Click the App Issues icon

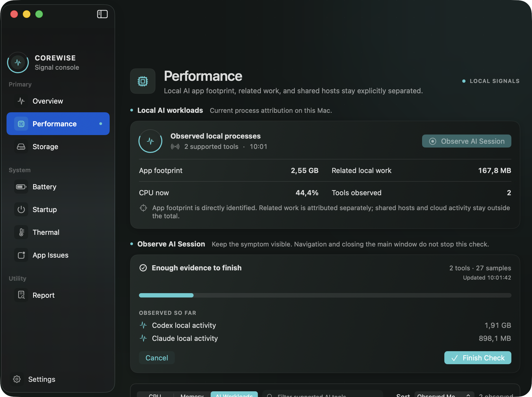point(21,255)
